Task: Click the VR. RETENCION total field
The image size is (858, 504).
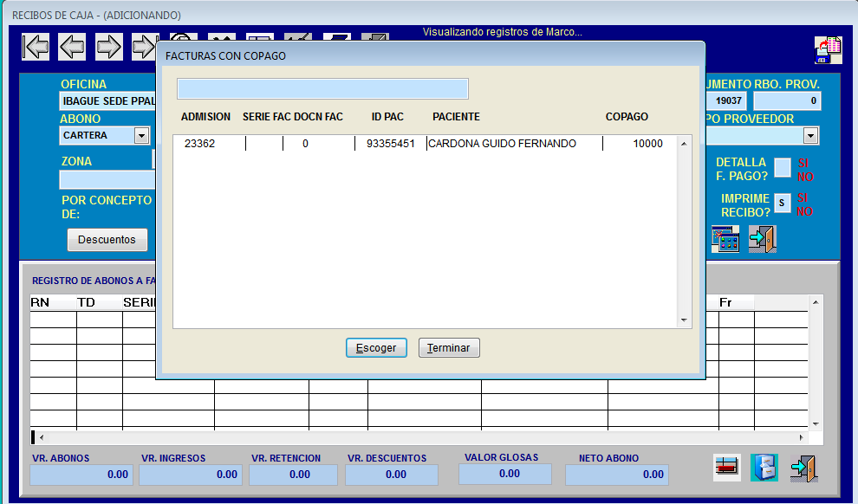Action: [293, 475]
